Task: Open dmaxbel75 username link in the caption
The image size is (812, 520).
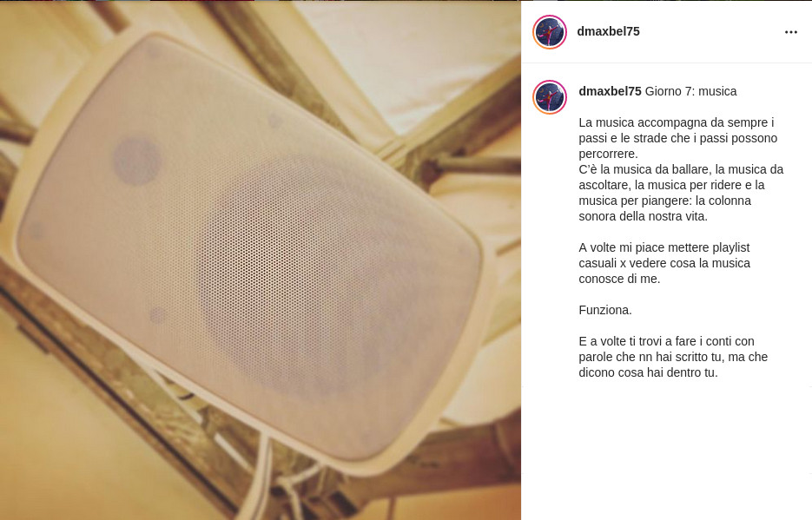Action: tap(610, 91)
